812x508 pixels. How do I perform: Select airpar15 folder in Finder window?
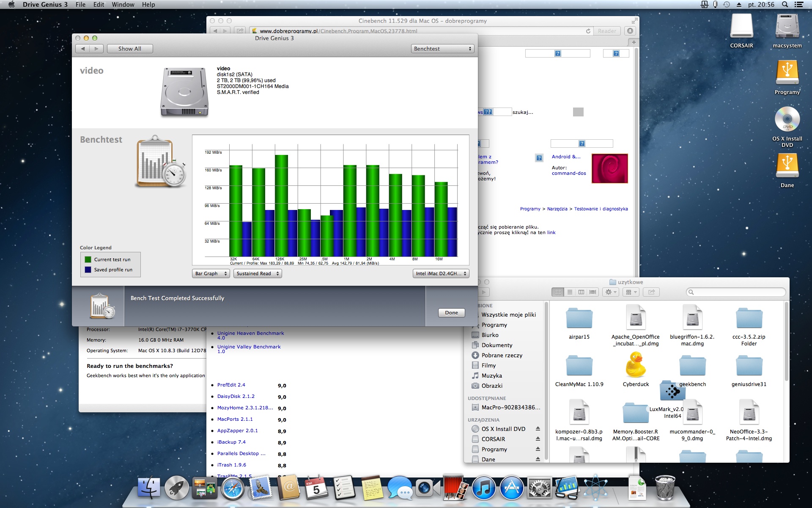(x=579, y=318)
